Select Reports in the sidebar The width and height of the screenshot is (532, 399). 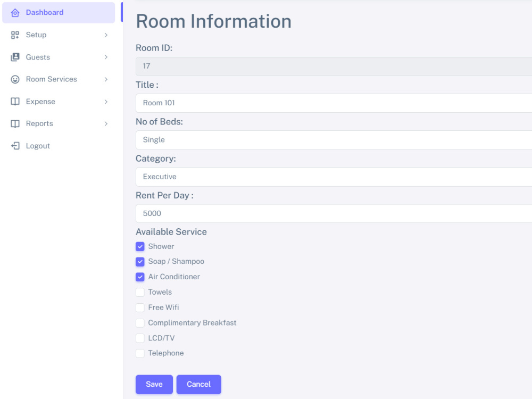pos(59,124)
